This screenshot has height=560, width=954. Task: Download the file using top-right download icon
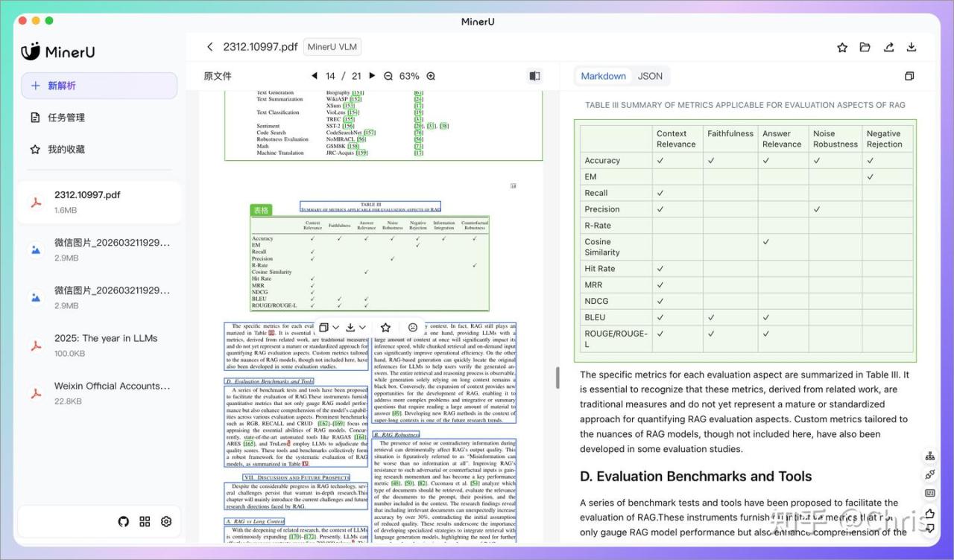coord(911,47)
